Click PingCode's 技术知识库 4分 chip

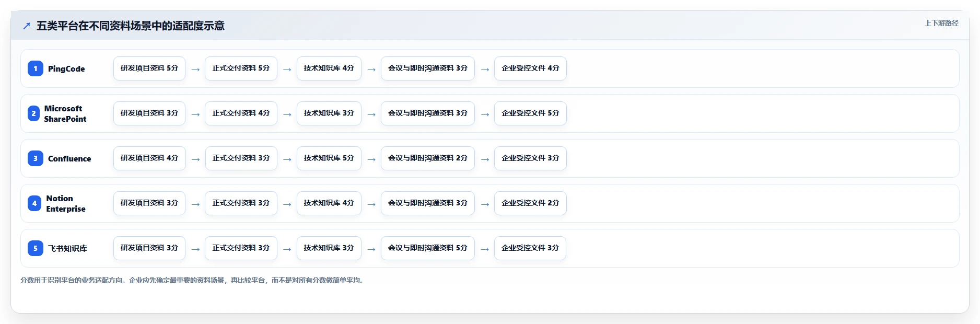coord(329,68)
